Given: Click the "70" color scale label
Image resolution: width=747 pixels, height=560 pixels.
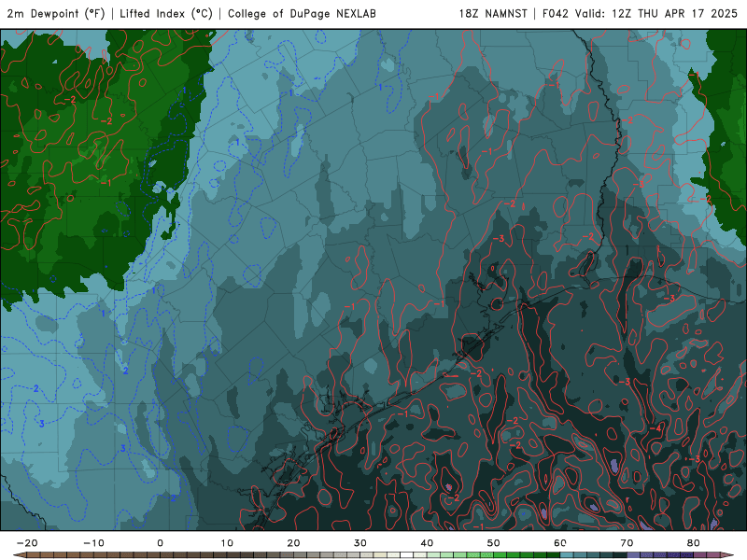Looking at the screenshot, I should pos(627,543).
